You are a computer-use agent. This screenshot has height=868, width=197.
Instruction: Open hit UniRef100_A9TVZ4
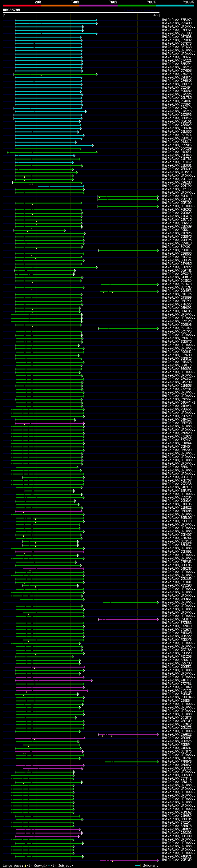point(177,135)
